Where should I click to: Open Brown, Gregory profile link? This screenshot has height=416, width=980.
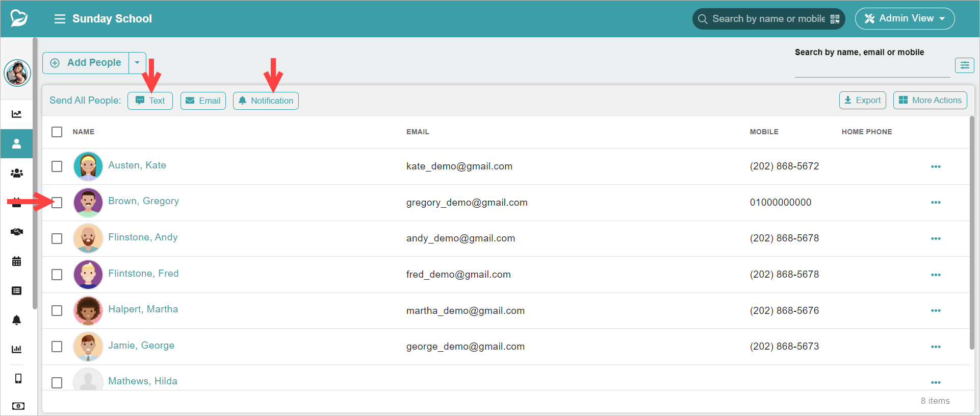coord(144,201)
